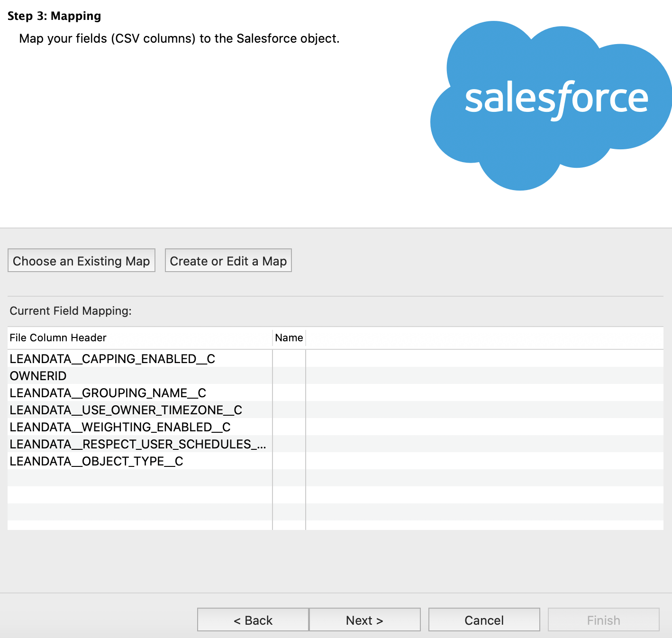672x638 pixels.
Task: Highlight the LEANDATA__GROUPING_NAME__C row
Action: 108,393
